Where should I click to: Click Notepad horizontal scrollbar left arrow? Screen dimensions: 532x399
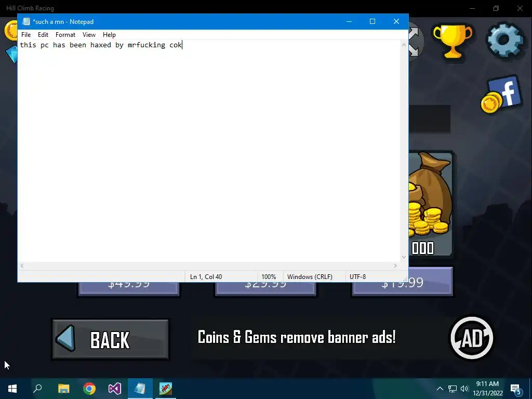pyautogui.click(x=22, y=265)
